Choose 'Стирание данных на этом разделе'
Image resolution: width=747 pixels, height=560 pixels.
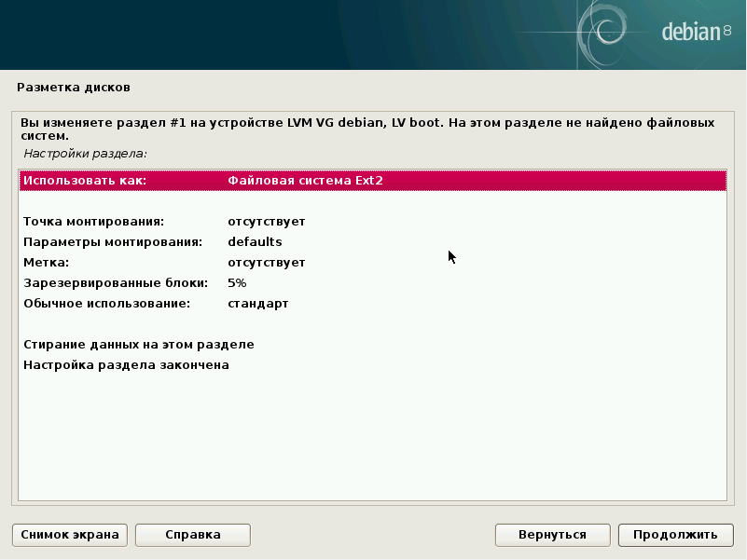point(139,345)
